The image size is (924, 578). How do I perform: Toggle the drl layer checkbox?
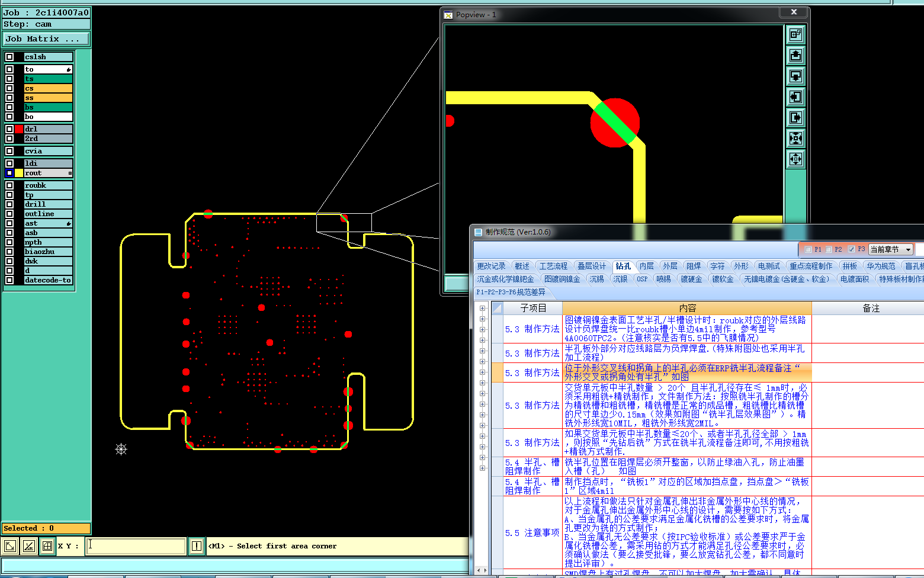(9, 129)
